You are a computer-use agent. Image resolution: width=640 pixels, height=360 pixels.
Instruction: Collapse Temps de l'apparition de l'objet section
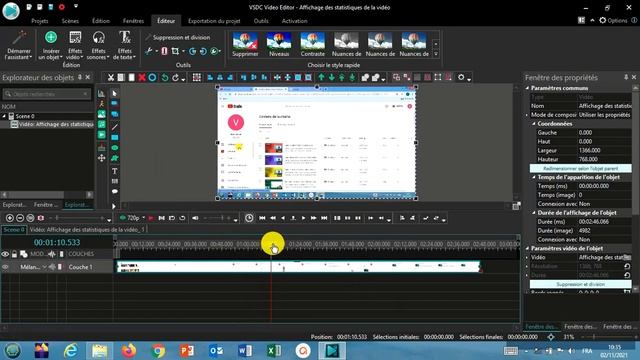pos(533,177)
